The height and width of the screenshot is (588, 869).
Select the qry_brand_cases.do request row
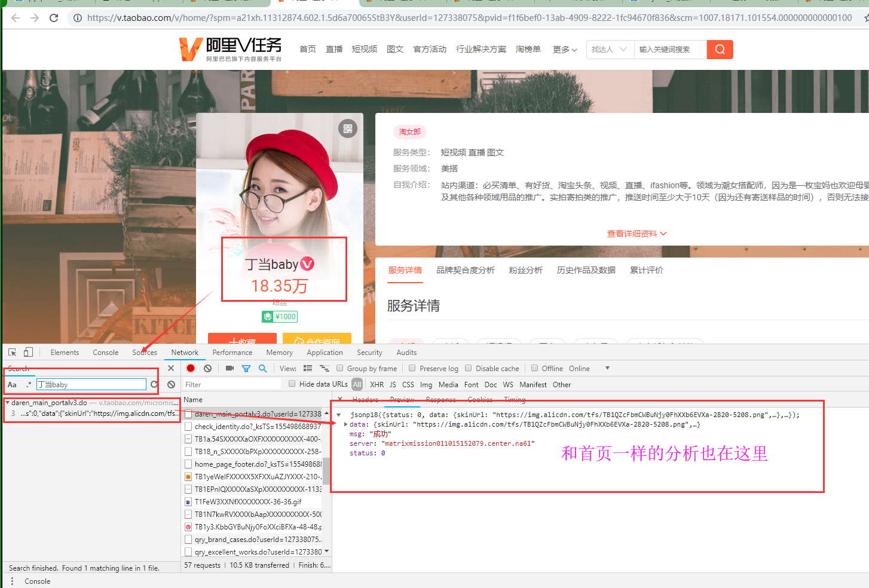[x=252, y=540]
